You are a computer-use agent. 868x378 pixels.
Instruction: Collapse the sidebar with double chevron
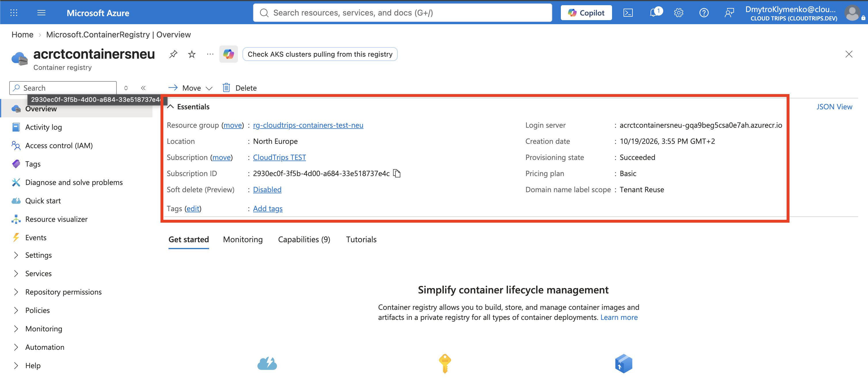tap(143, 88)
